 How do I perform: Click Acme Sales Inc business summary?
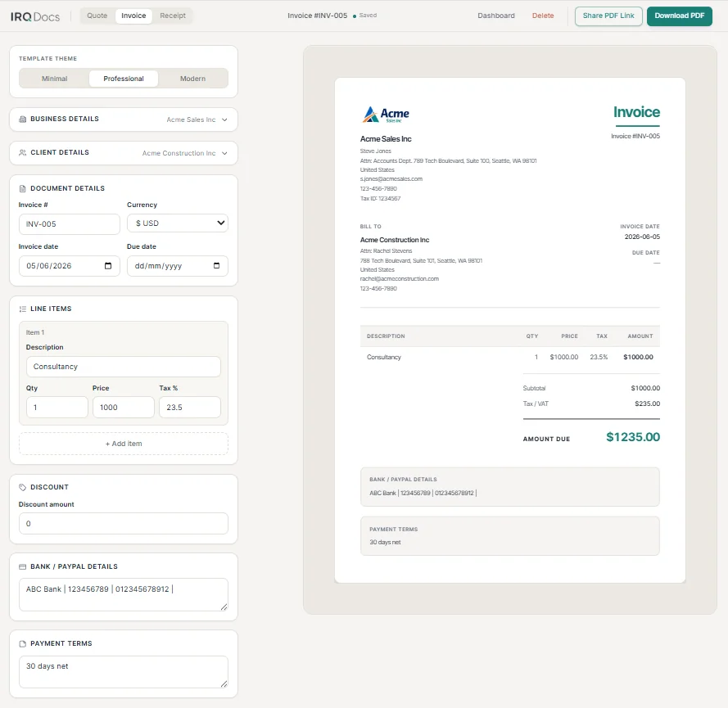tap(191, 120)
